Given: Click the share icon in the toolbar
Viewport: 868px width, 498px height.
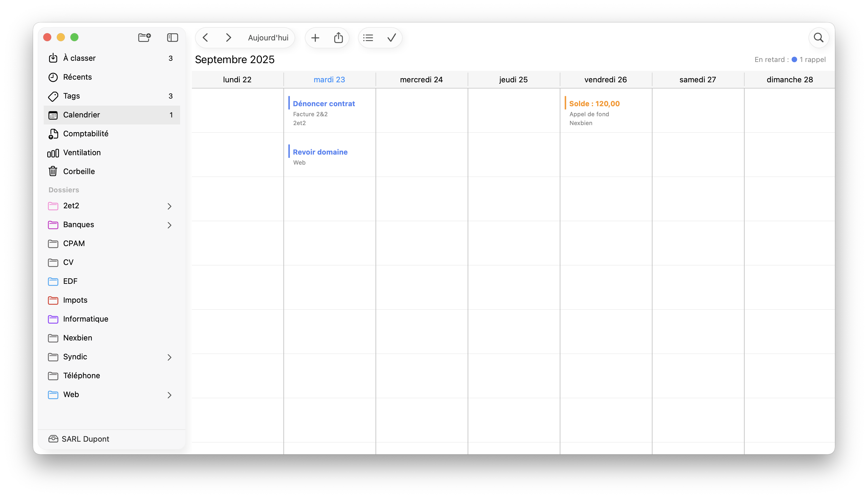Looking at the screenshot, I should tap(339, 38).
